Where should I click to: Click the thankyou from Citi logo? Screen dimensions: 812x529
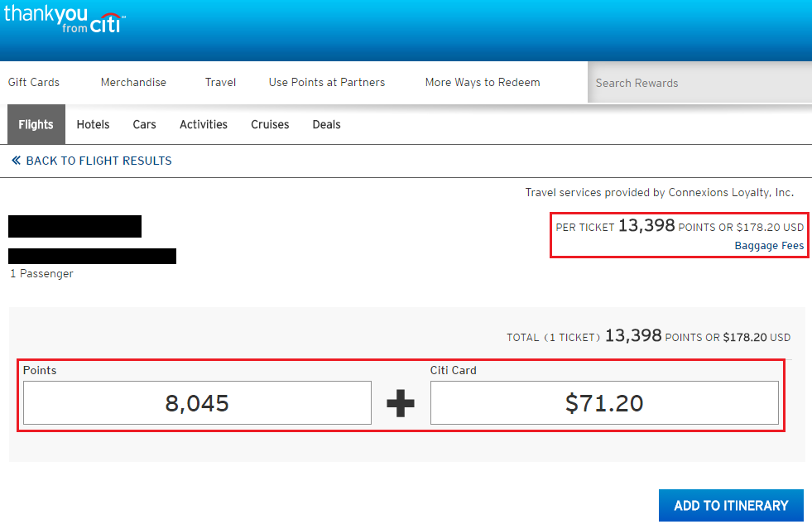pos(63,18)
